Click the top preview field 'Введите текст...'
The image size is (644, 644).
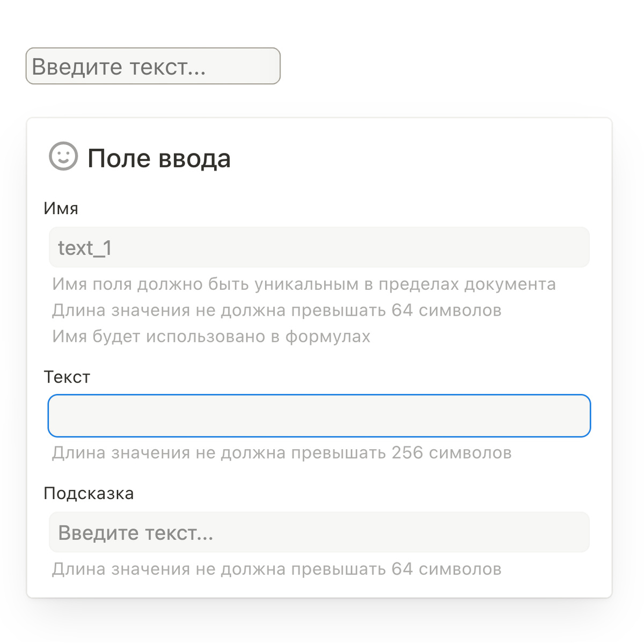[153, 66]
